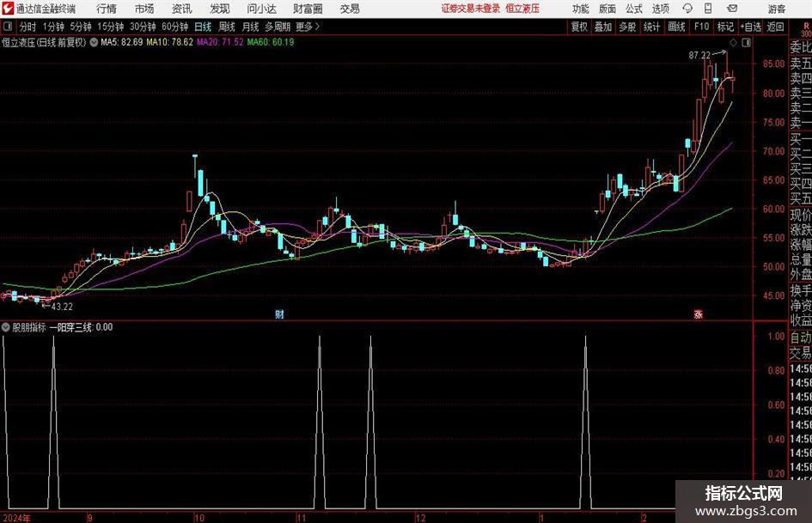Open the F10 company info button
Viewport: 812px width, 523px height.
point(702,27)
